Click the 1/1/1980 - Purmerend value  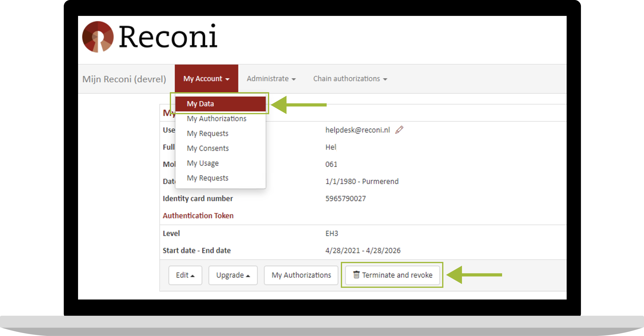point(362,181)
